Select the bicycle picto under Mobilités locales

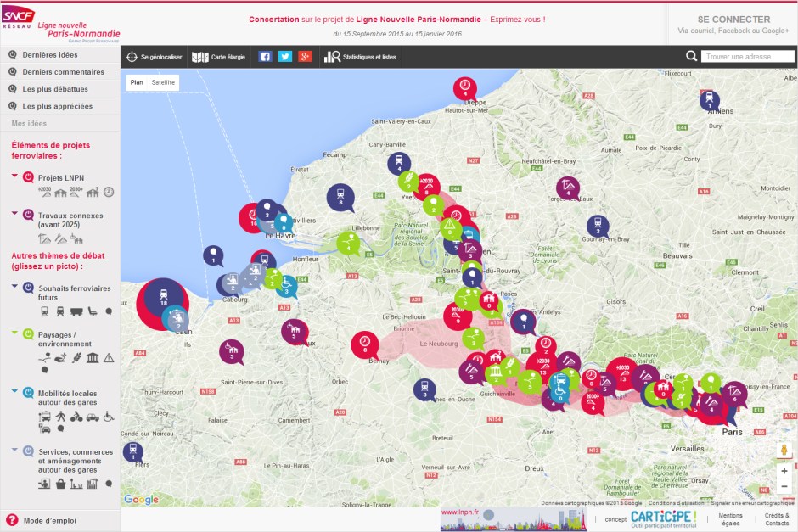pyautogui.click(x=76, y=417)
